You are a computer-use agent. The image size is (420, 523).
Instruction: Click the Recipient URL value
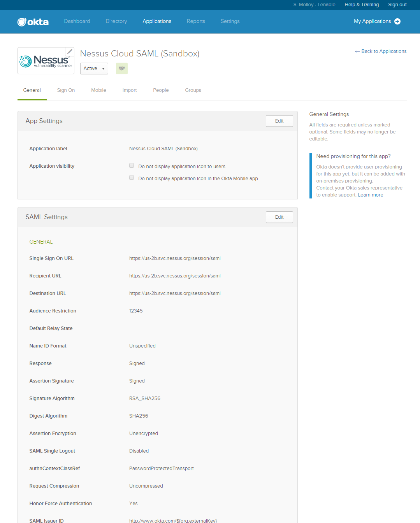point(175,276)
